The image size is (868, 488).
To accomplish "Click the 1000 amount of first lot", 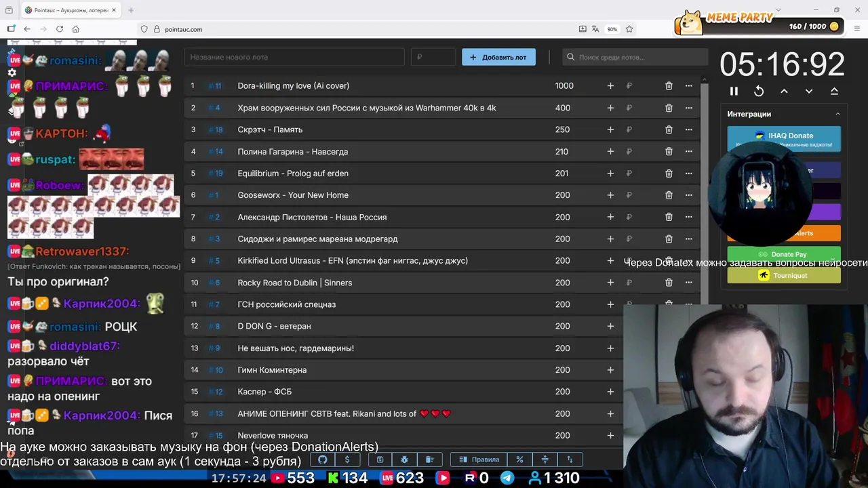I will (x=564, y=85).
